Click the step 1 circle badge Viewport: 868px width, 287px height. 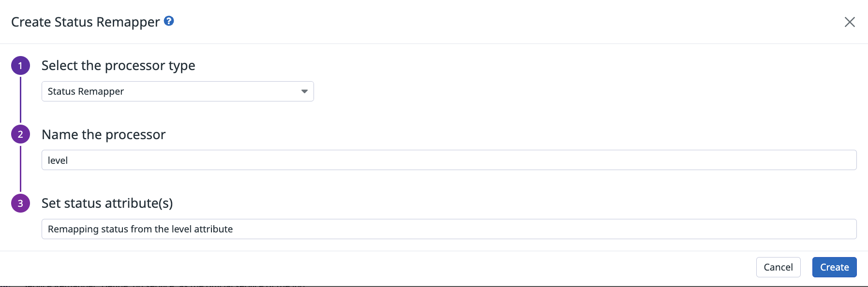pos(20,66)
